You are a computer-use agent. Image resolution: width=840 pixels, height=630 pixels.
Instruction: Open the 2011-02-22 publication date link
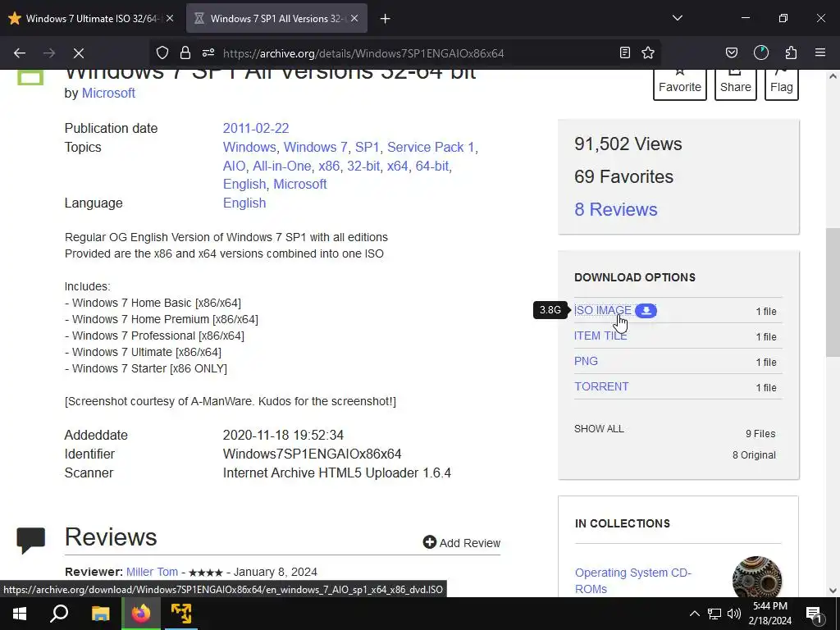[256, 129]
